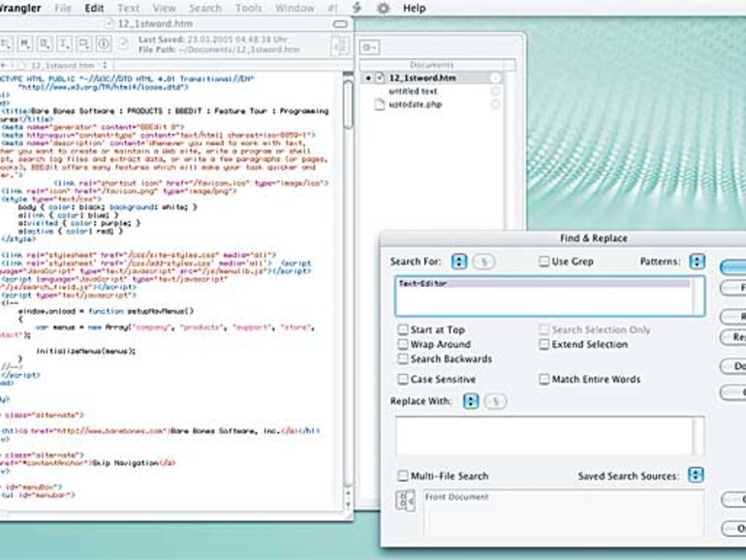
Task: Toggle the documents drawer icon in editor toolbar
Action: tap(339, 46)
